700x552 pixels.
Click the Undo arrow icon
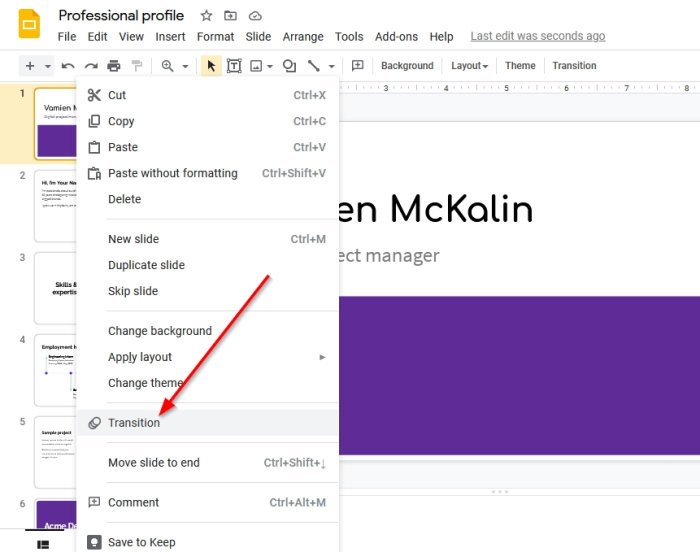(x=68, y=66)
